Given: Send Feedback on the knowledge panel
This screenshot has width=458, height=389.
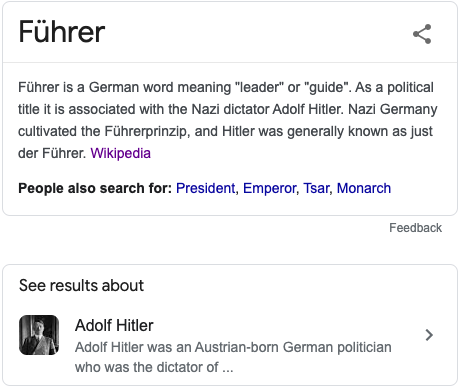Looking at the screenshot, I should pos(415,228).
